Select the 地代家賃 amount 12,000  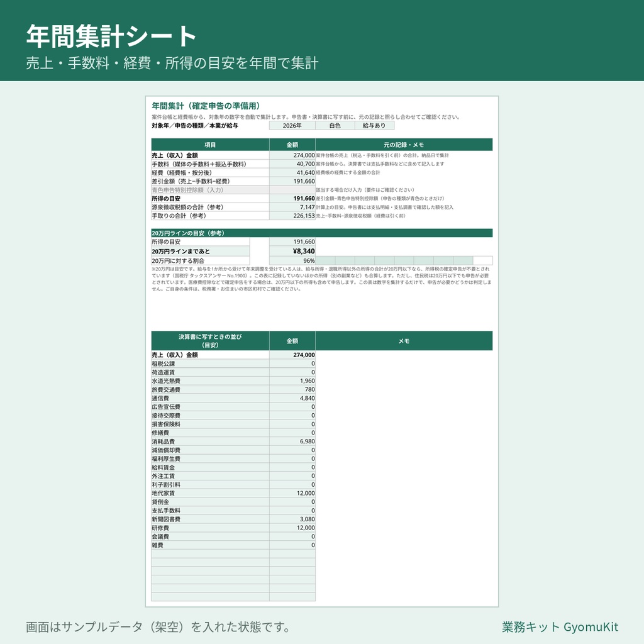coord(292,493)
